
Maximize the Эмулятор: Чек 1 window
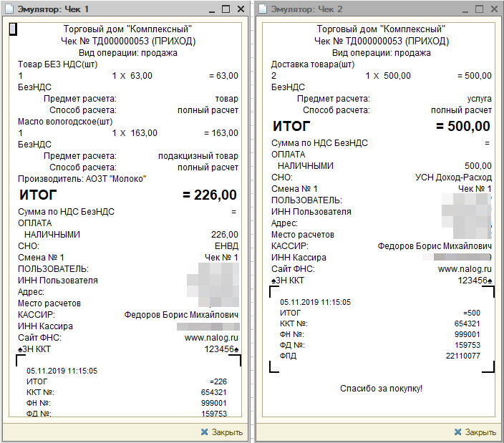point(226,9)
